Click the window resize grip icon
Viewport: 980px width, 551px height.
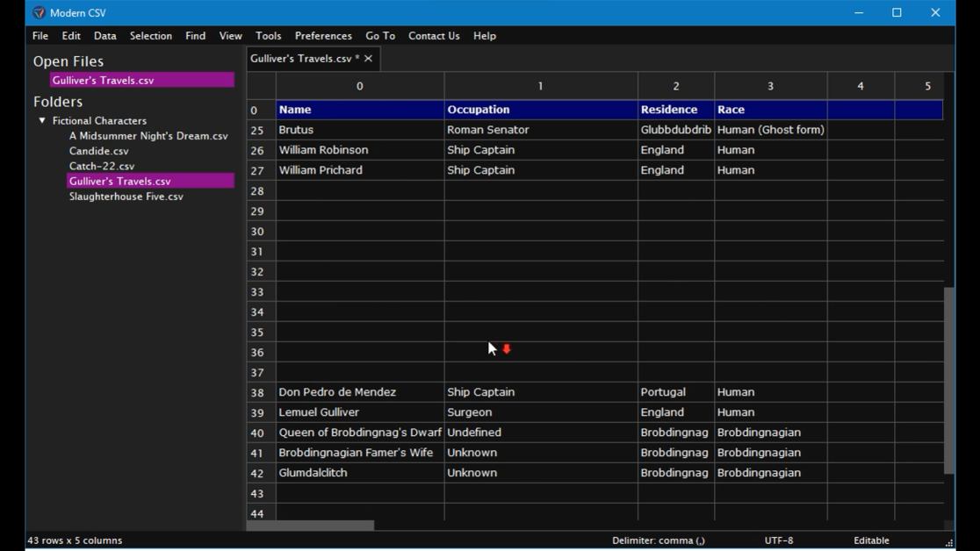(x=949, y=543)
